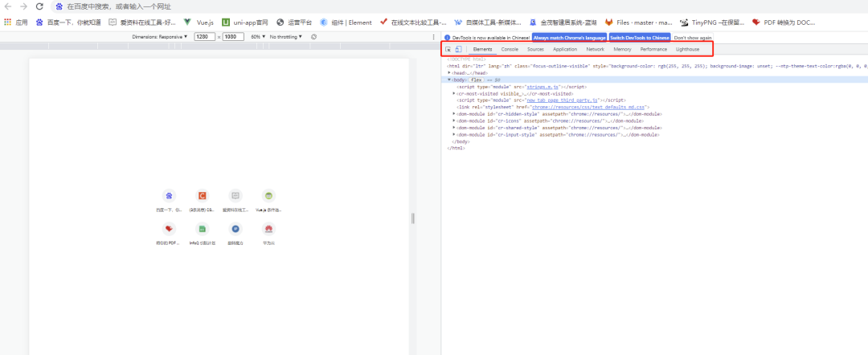
Task: Open the 60% zoom dropdown
Action: [258, 36]
